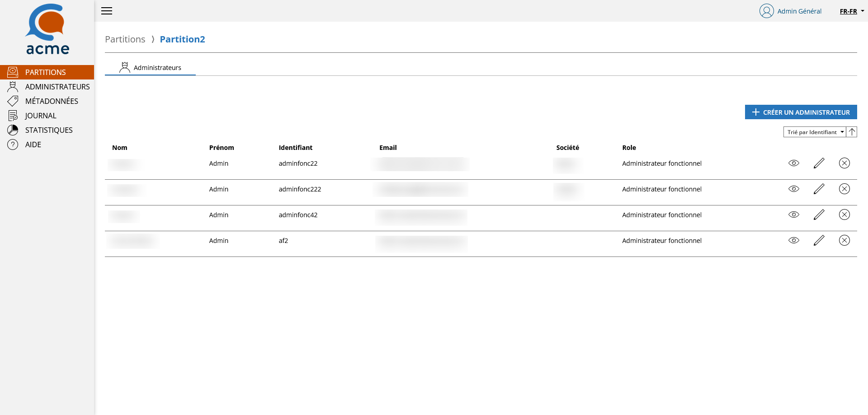Click identifier af2

point(283,241)
